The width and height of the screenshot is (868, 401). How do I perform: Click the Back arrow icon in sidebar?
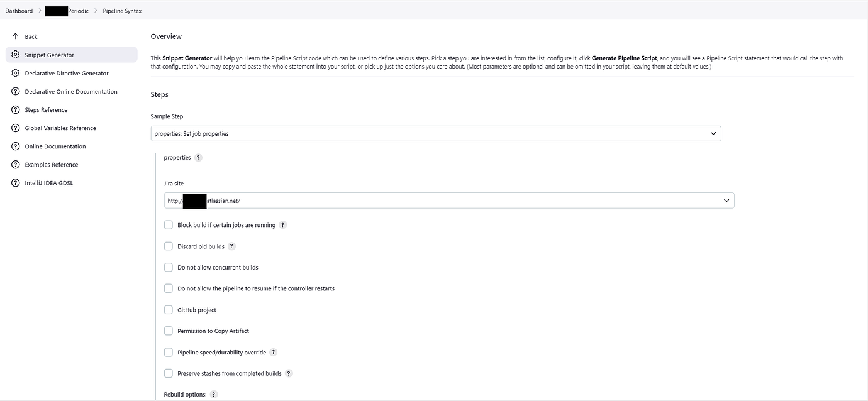(16, 36)
